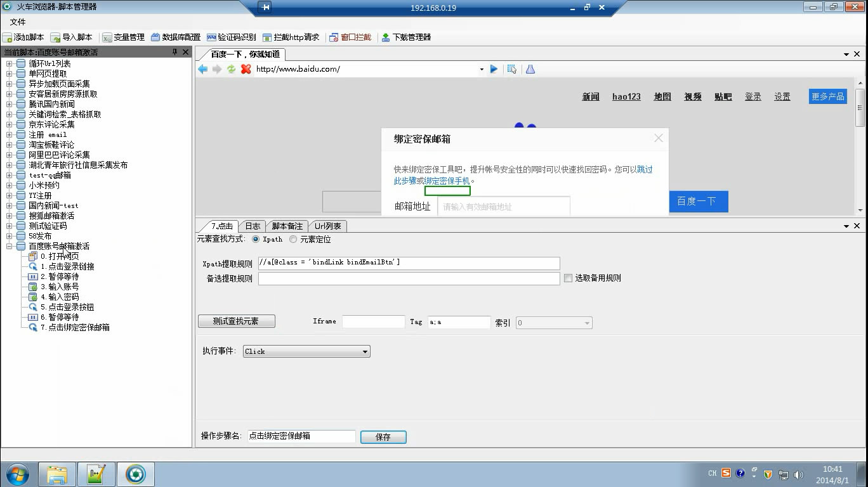Select the 搜狐邮箱激活 script
Image resolution: width=868 pixels, height=487 pixels.
pyautogui.click(x=51, y=216)
